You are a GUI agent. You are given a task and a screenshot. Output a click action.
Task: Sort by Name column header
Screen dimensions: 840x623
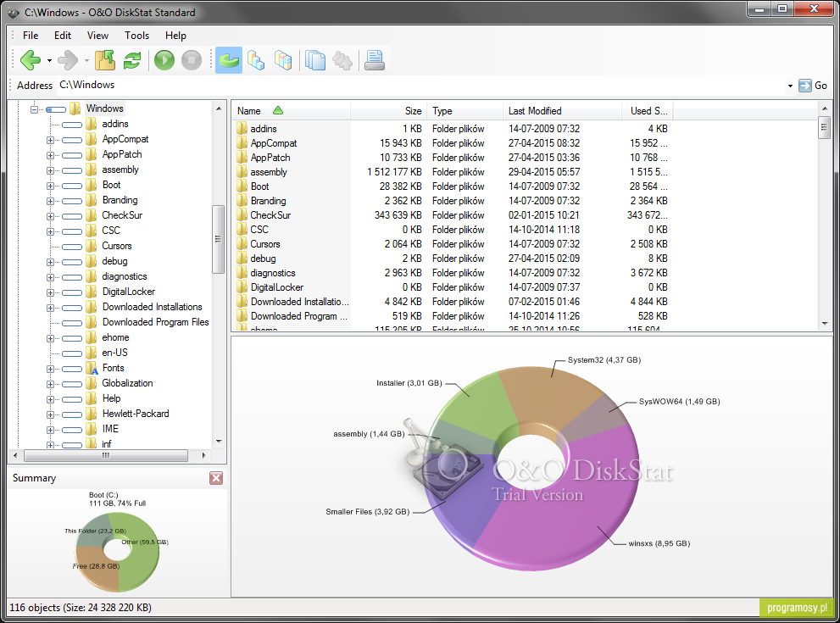coord(292,111)
